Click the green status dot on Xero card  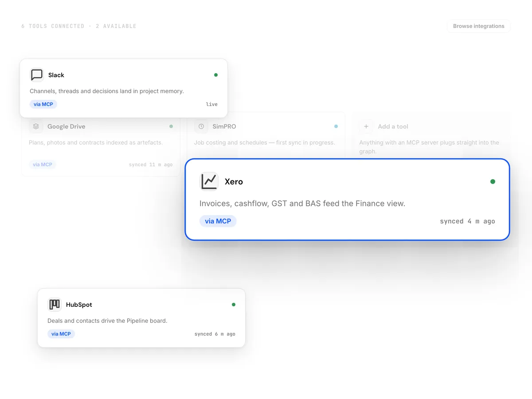tap(493, 181)
